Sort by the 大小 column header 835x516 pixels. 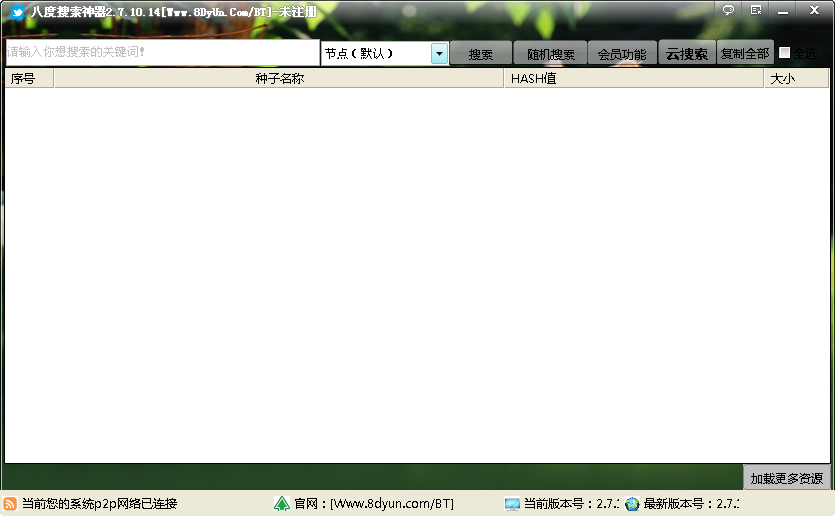(x=797, y=78)
